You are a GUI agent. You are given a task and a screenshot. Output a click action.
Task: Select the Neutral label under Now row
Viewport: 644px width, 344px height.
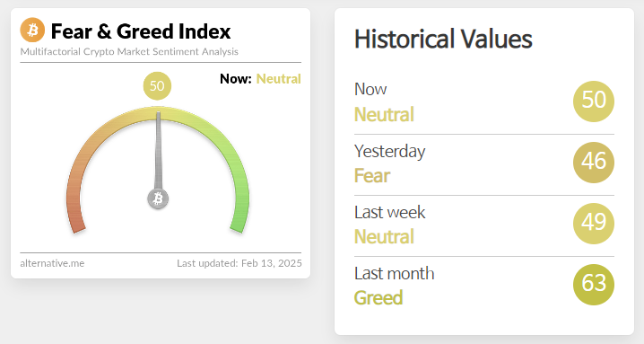pyautogui.click(x=384, y=114)
